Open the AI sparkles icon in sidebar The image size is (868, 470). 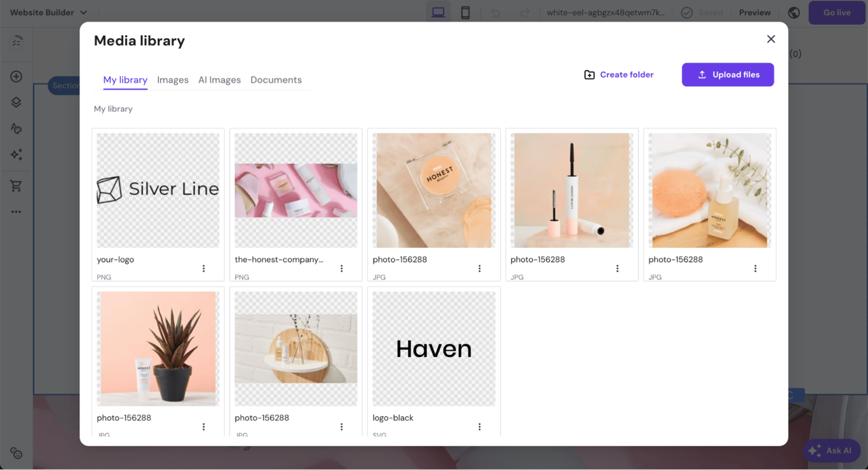[16, 155]
